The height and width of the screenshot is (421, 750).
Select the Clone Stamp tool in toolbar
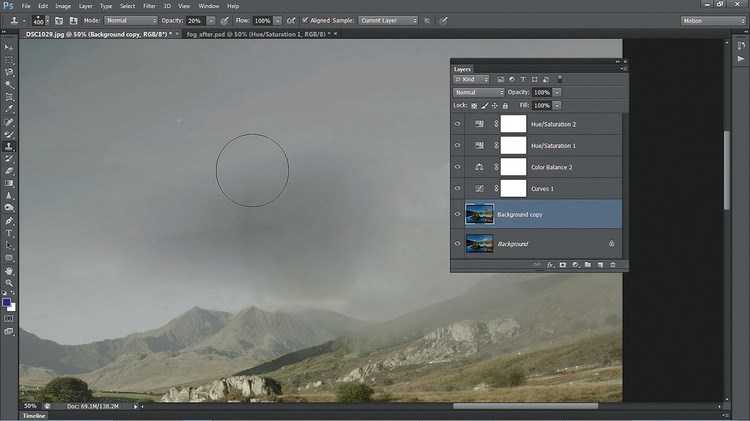click(x=9, y=146)
